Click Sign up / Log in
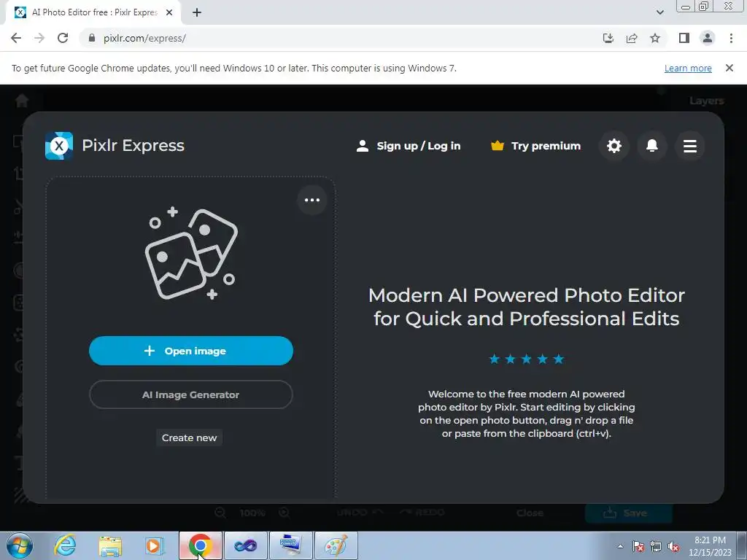Screen dimensions: 747x560 409,146
